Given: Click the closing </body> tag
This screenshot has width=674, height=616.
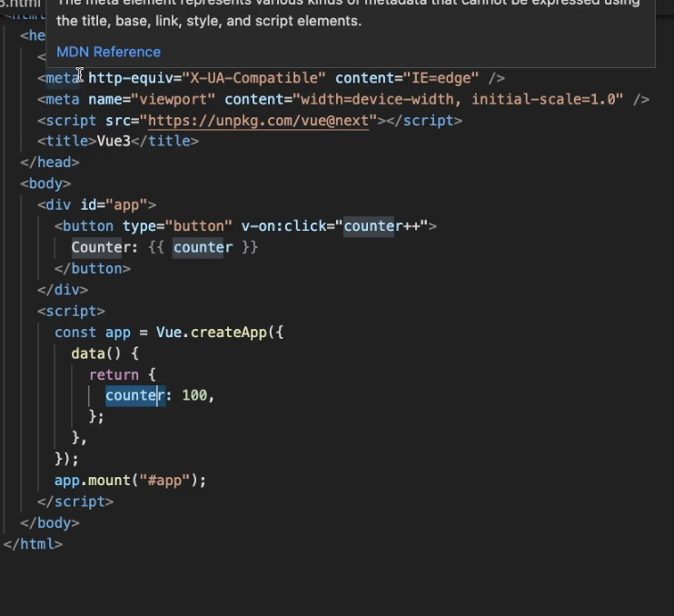Looking at the screenshot, I should tap(50, 523).
